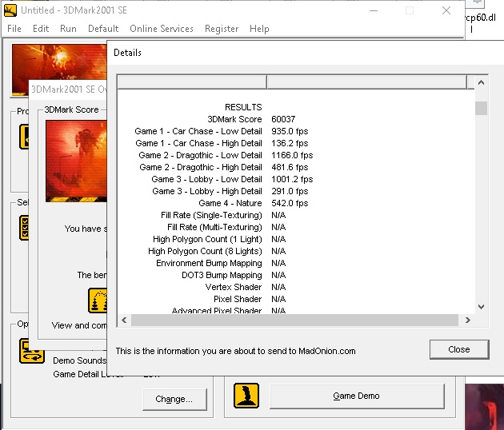Click the Game 4 - Nature row
This screenshot has height=430, width=504.
[254, 203]
